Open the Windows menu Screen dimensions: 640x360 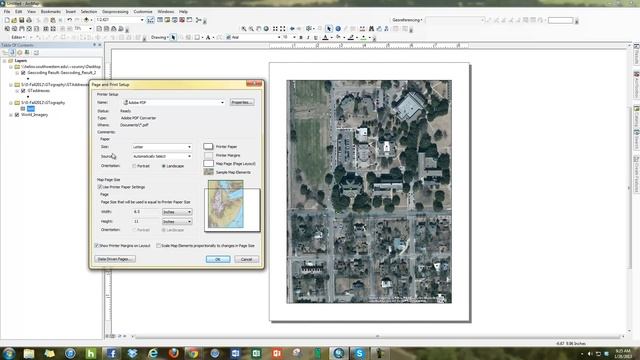[165, 11]
